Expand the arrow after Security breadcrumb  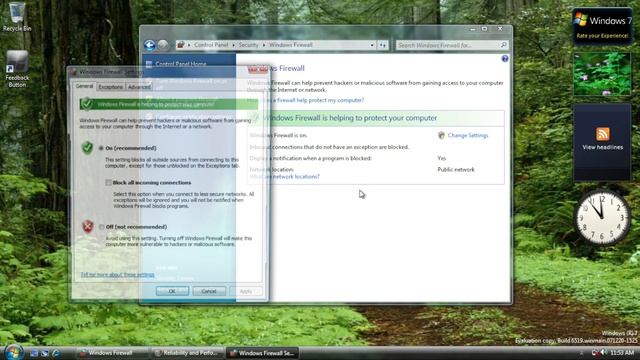tap(264, 45)
